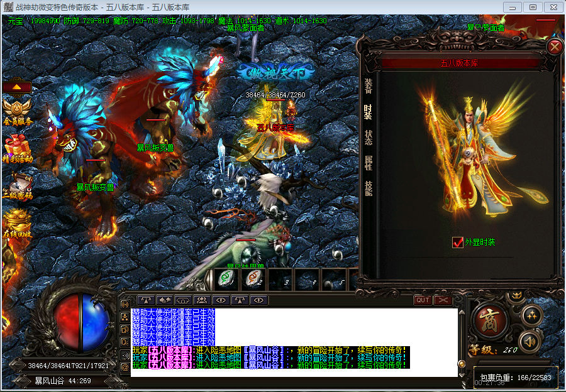This screenshot has height=392, width=566.
Task: Click the small crown icon above shop
Action: 516,296
